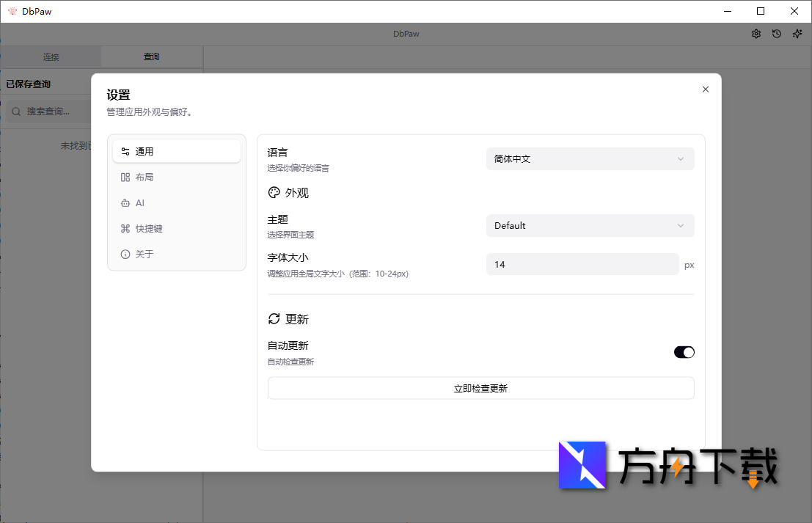Image resolution: width=812 pixels, height=523 pixels.
Task: Open settings with the gear icon
Action: point(756,34)
